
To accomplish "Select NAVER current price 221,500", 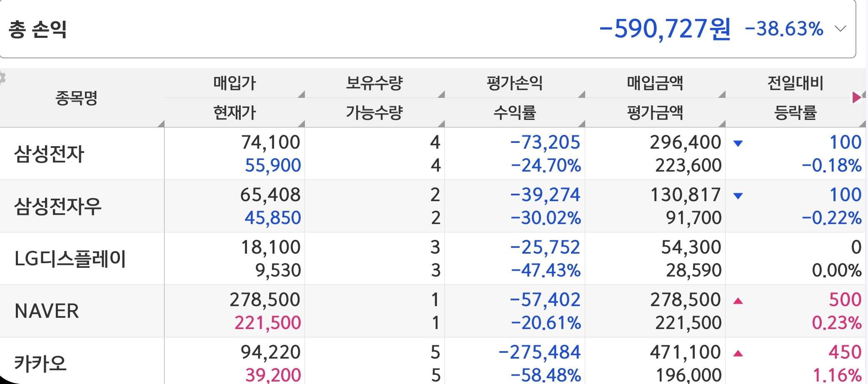I will coord(267,323).
